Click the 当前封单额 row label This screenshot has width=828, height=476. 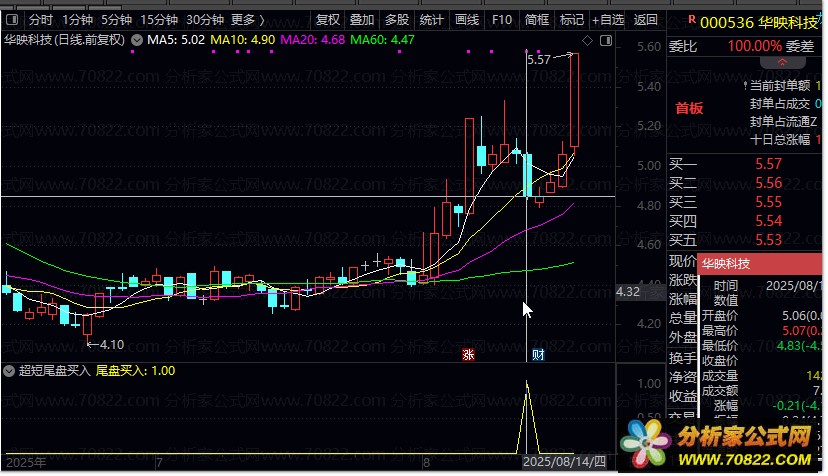click(x=779, y=86)
